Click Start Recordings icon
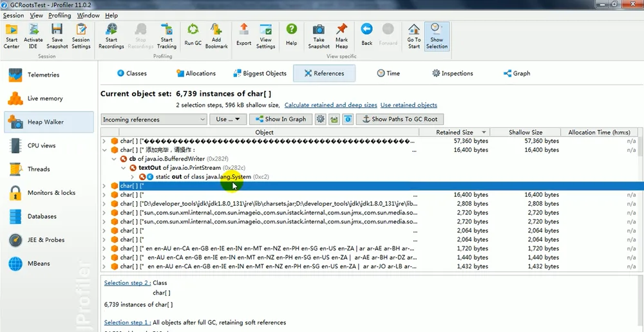 (111, 36)
